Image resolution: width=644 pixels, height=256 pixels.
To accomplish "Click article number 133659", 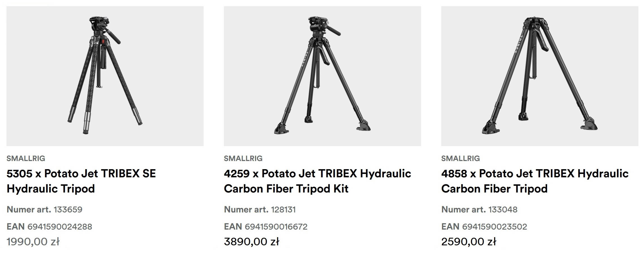I will click(x=68, y=210).
